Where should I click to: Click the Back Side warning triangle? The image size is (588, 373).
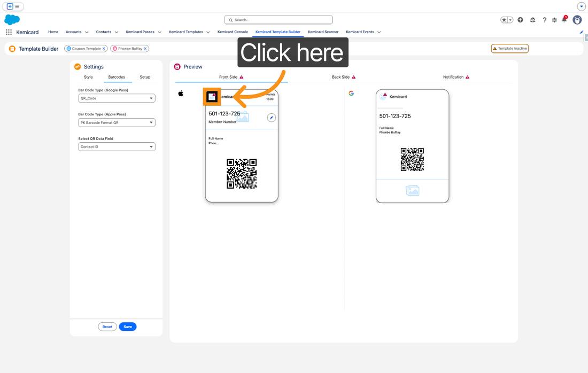click(354, 77)
